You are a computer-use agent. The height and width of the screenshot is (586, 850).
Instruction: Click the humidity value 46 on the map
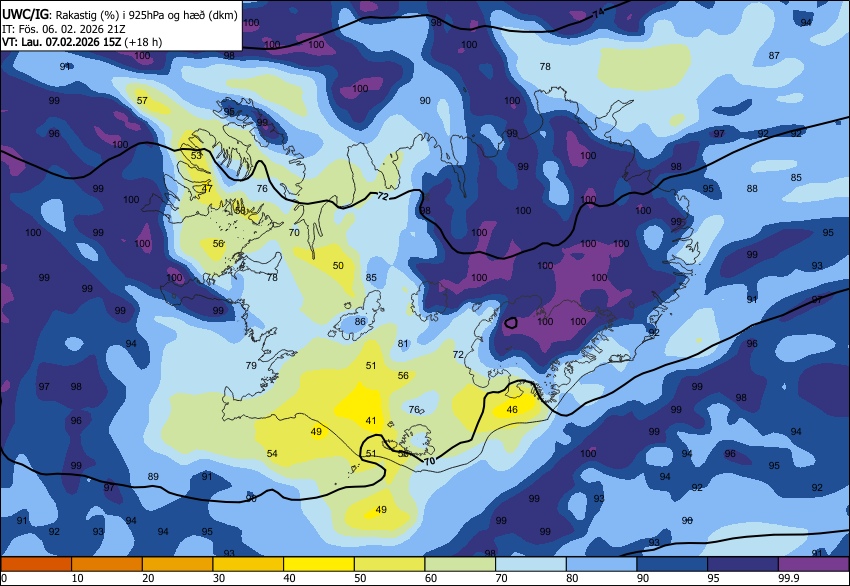pos(512,410)
